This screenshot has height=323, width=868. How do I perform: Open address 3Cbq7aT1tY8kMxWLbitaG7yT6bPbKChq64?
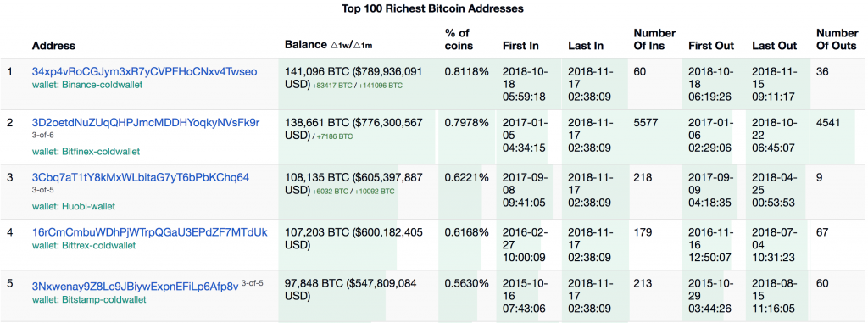(141, 177)
